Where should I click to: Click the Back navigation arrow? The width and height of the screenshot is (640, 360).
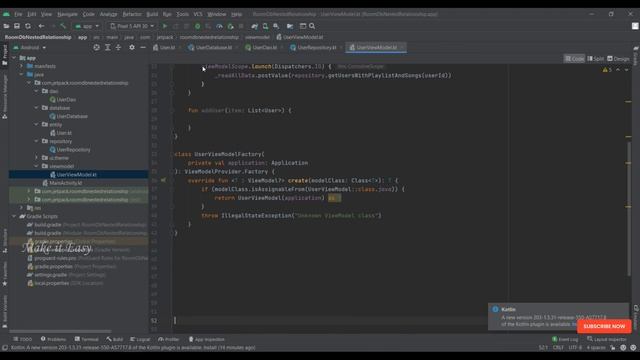pyautogui.click(x=41, y=26)
